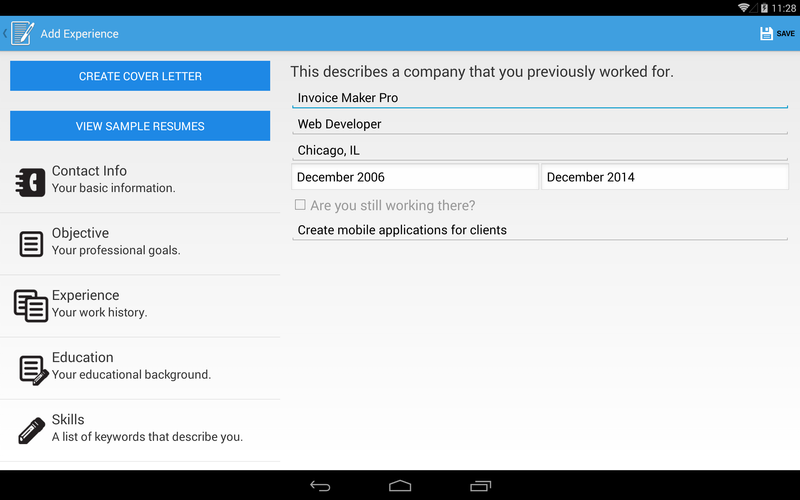Screen dimensions: 800x500
Task: Check the still working there checkbox
Action: click(x=300, y=205)
